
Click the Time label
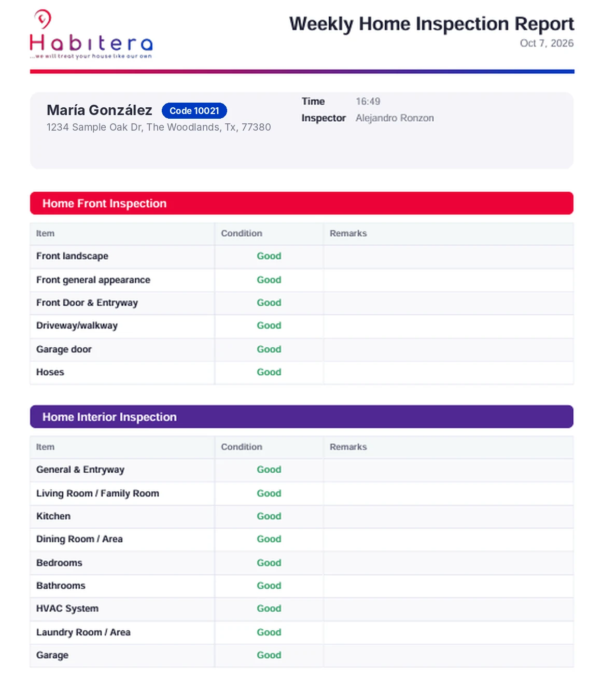click(313, 101)
